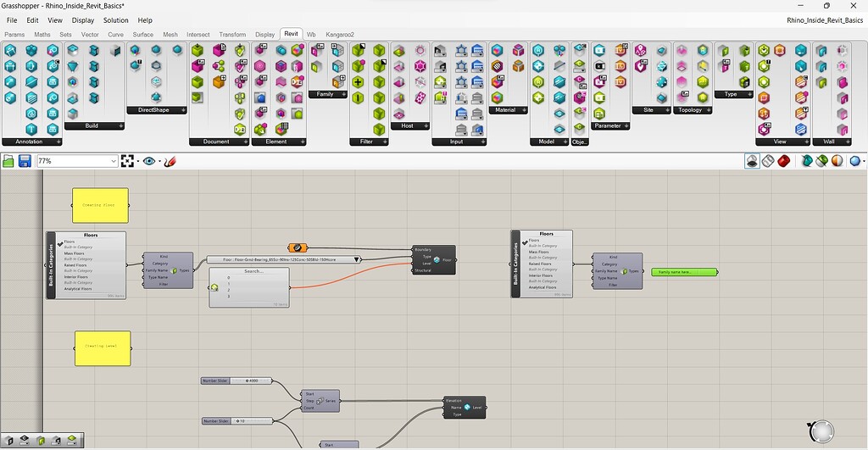Select the green plus filter icon

pos(359,82)
